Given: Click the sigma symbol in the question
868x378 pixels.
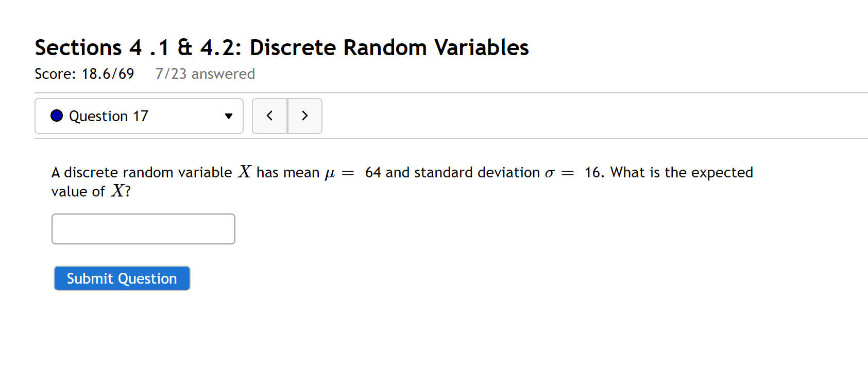Looking at the screenshot, I should (x=550, y=173).
